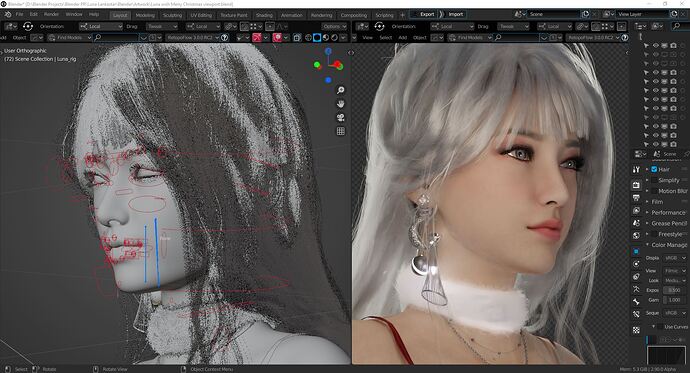Open the Options dropdown in left viewport
The height and width of the screenshot is (373, 690).
tap(334, 26)
